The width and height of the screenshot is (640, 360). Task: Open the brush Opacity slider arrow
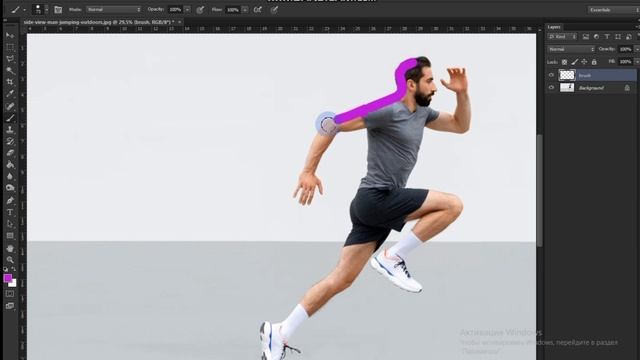[187, 9]
